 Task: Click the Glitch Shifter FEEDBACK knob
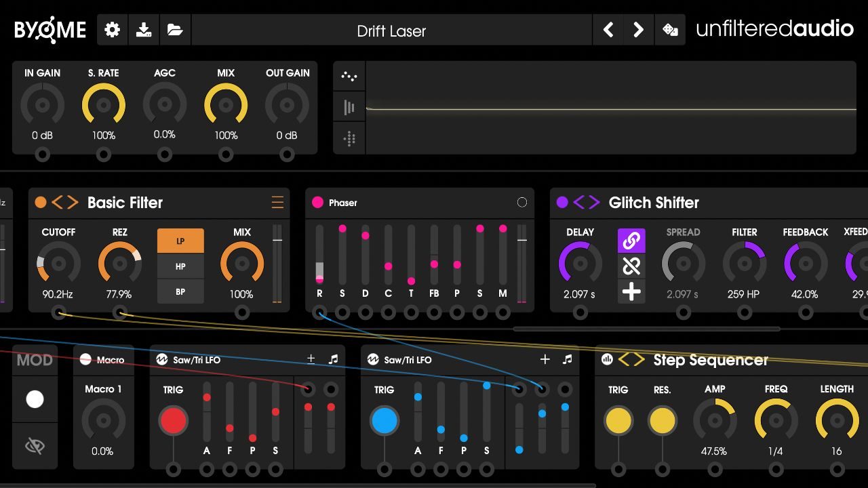click(x=806, y=263)
